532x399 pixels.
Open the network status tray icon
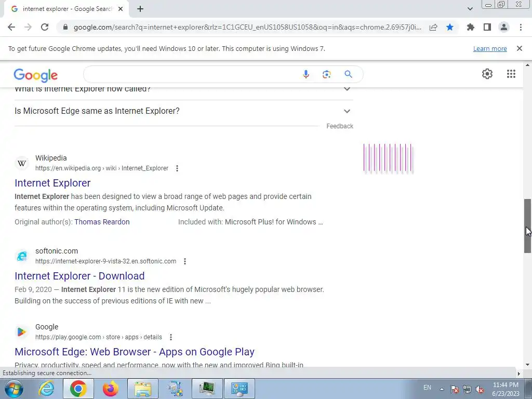click(x=467, y=389)
